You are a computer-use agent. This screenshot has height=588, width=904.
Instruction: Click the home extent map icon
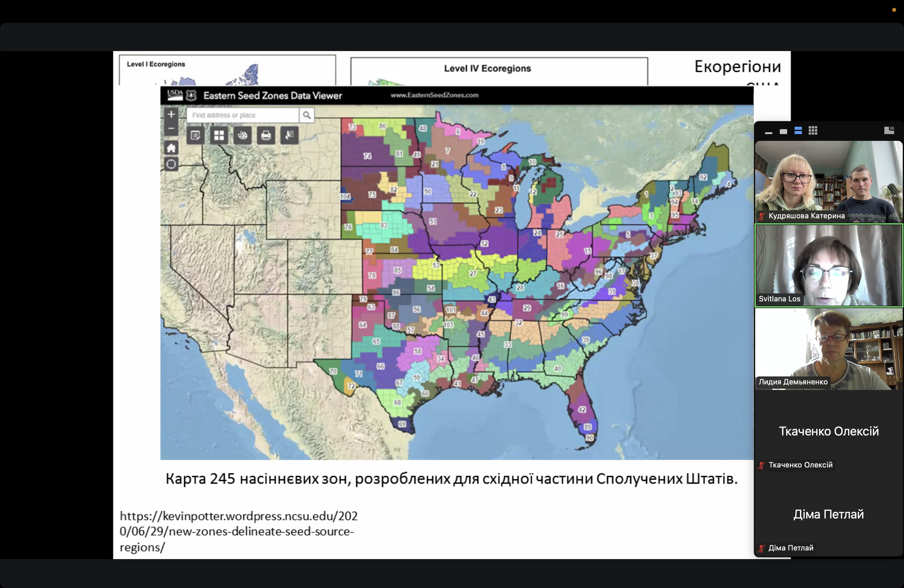tap(171, 148)
